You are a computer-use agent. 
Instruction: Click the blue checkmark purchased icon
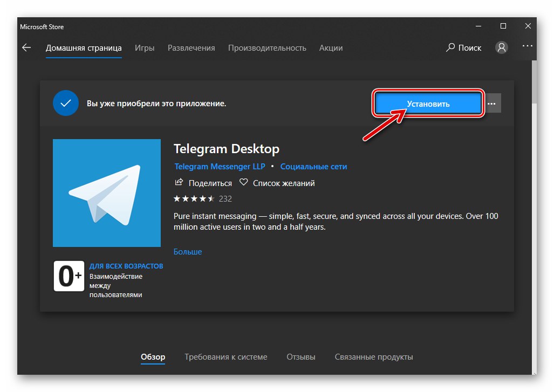pos(66,103)
